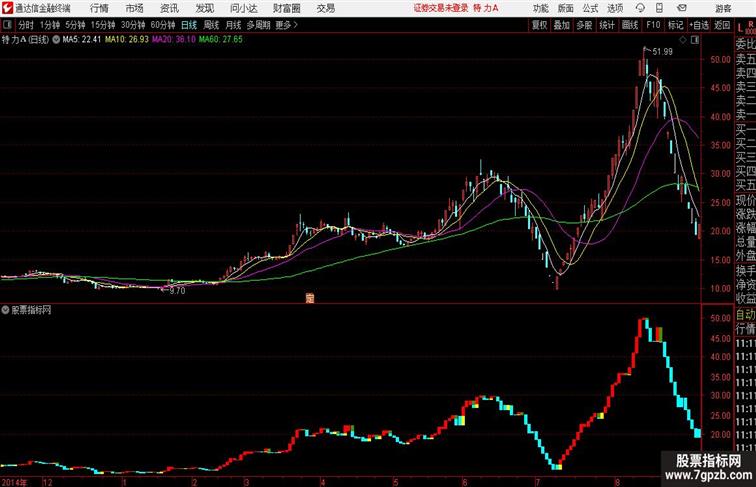The image size is (756, 487).
Task: Click the 复权 toolbar button
Action: coord(540,25)
